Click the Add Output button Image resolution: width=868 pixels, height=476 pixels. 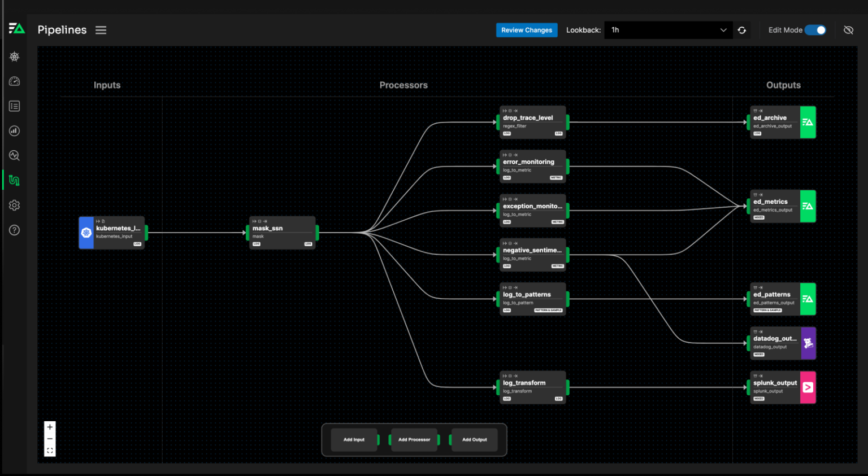(x=475, y=440)
